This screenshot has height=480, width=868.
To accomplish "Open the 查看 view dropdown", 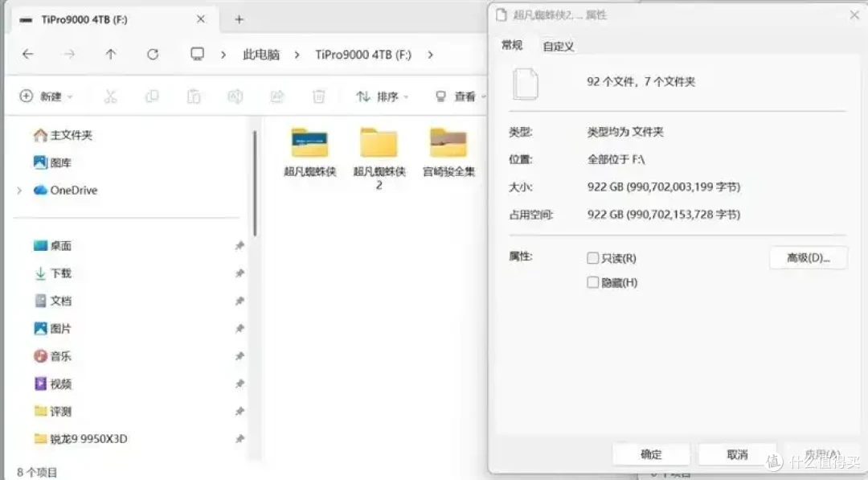I will pyautogui.click(x=461, y=97).
